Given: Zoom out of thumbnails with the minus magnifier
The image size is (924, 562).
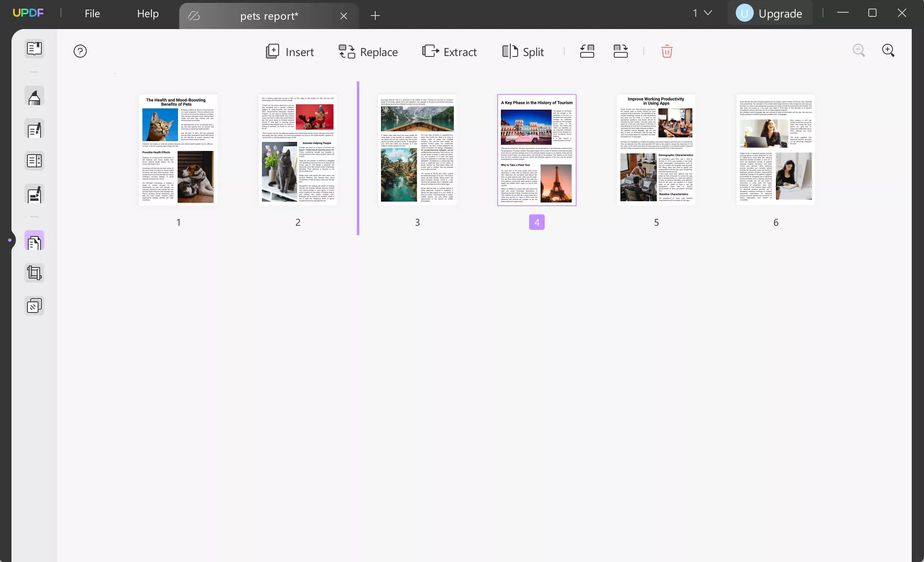Looking at the screenshot, I should pos(859,50).
